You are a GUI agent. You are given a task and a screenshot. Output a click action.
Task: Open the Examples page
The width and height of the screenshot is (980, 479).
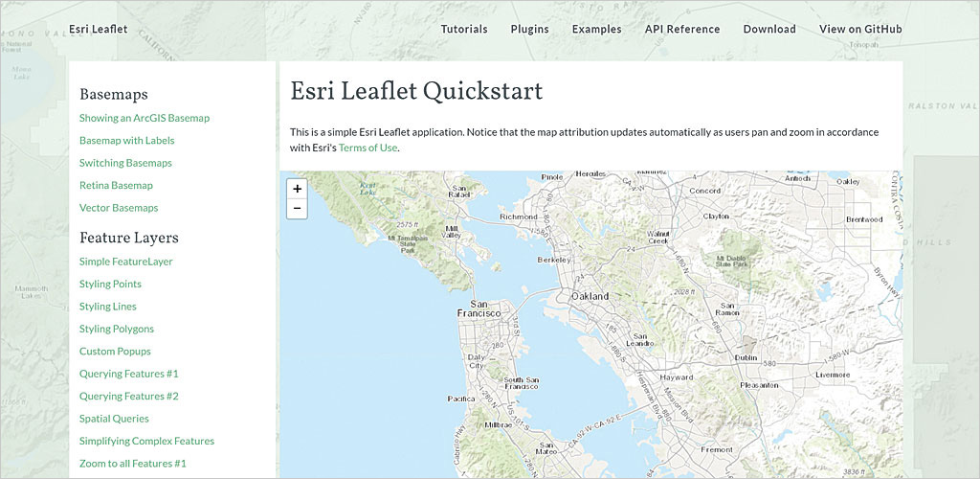pos(596,29)
